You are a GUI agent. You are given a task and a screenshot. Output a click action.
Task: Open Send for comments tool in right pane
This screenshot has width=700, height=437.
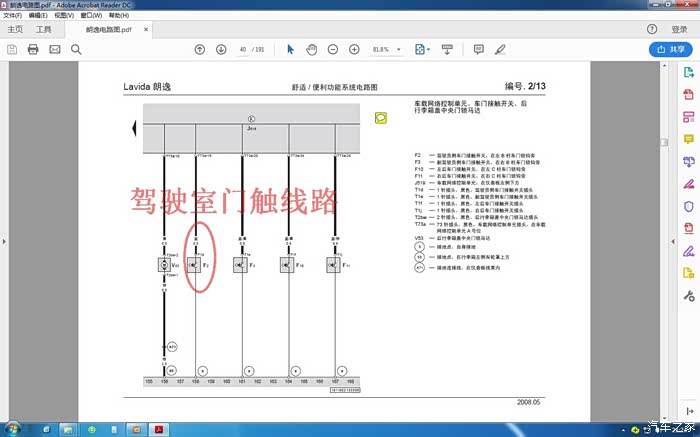tap(688, 273)
